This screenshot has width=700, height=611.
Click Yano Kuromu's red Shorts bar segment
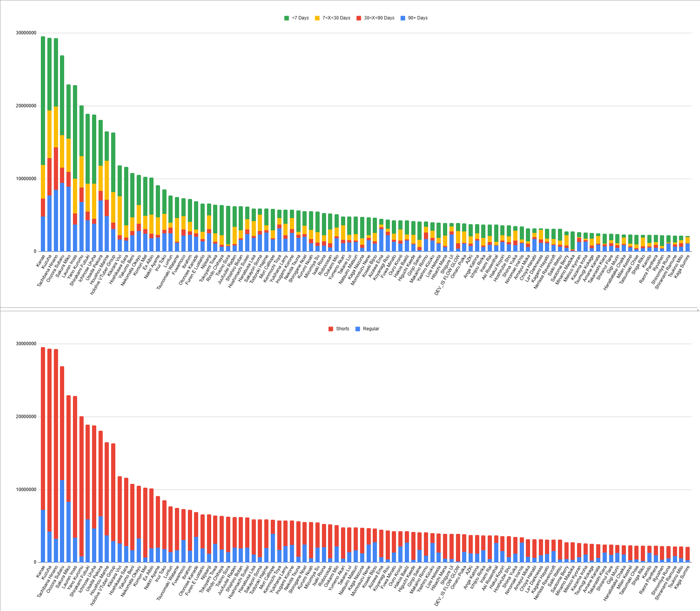[x=81, y=487]
